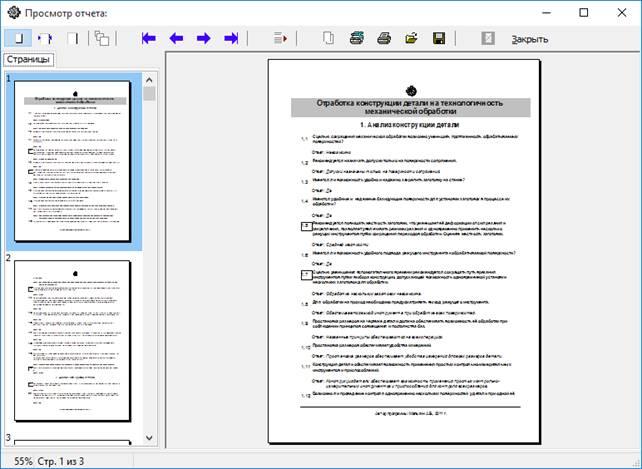Screen dimensions: 642x469
Task: Go to the previous page
Action: pyautogui.click(x=176, y=38)
